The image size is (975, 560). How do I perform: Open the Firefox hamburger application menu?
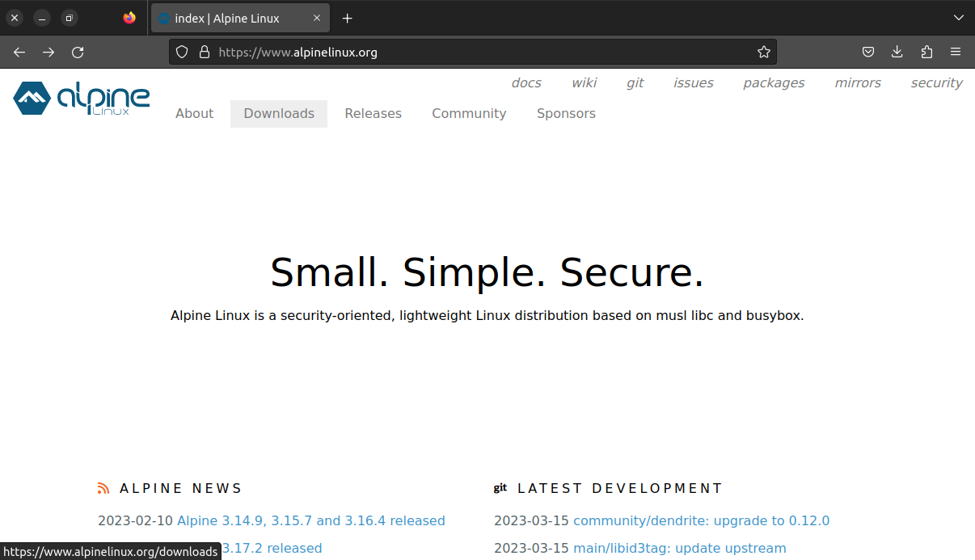[x=956, y=53]
